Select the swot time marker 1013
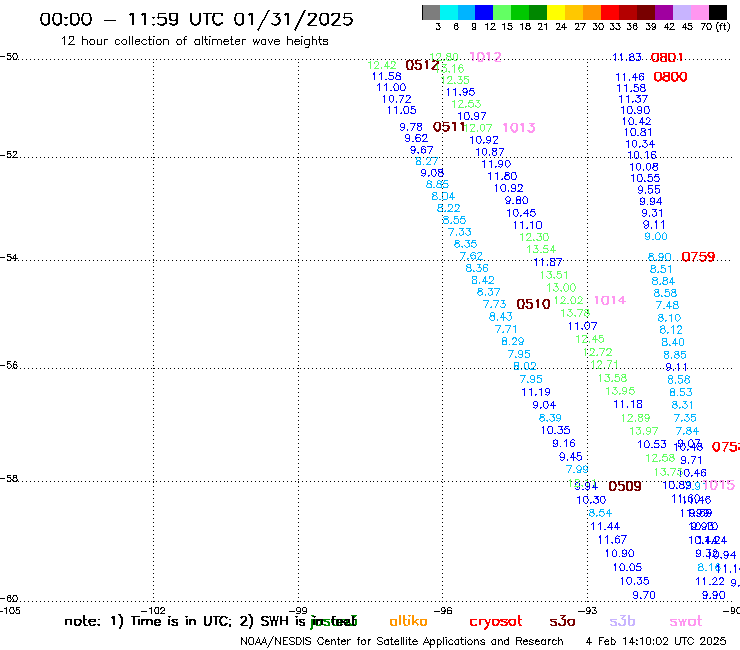740x650 pixels. click(x=519, y=127)
